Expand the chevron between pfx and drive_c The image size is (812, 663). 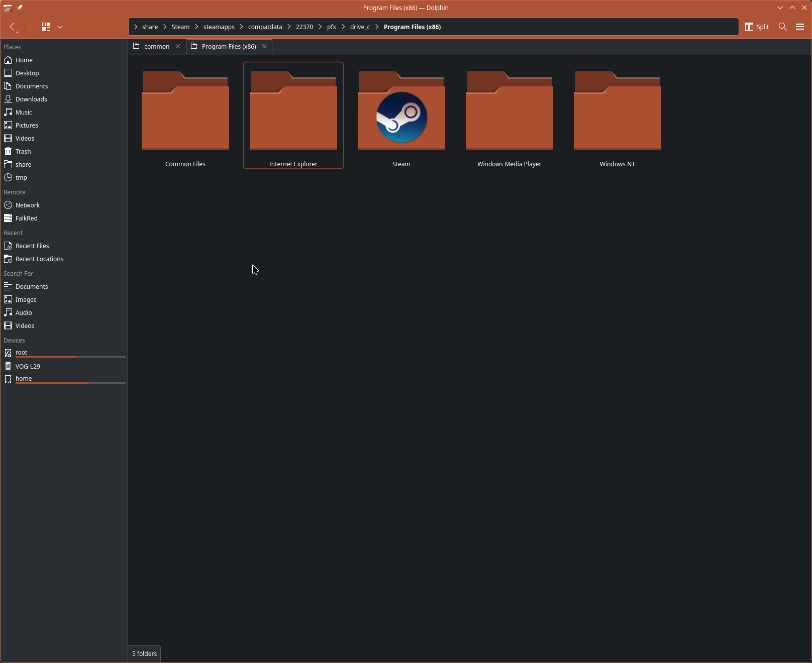click(343, 27)
